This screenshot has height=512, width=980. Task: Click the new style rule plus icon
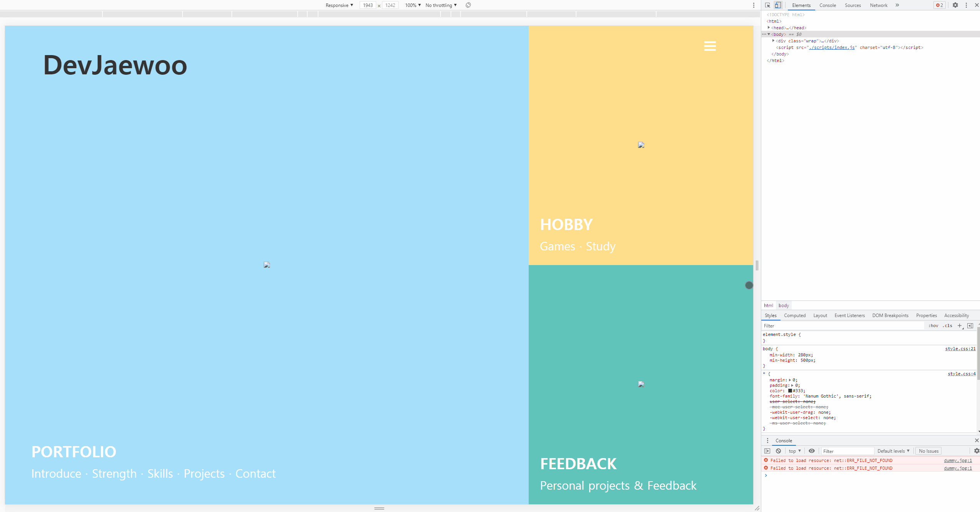[960, 326]
